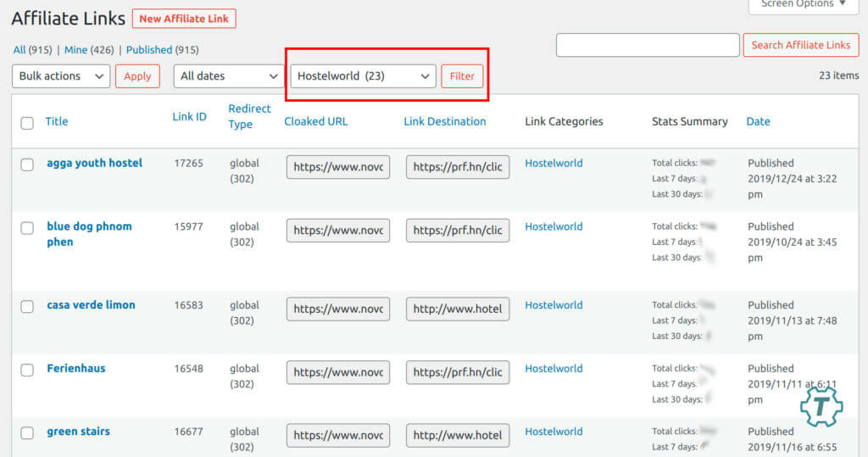Tick the select-all checkbox in header
Screen dimensions: 868x457
(27, 123)
